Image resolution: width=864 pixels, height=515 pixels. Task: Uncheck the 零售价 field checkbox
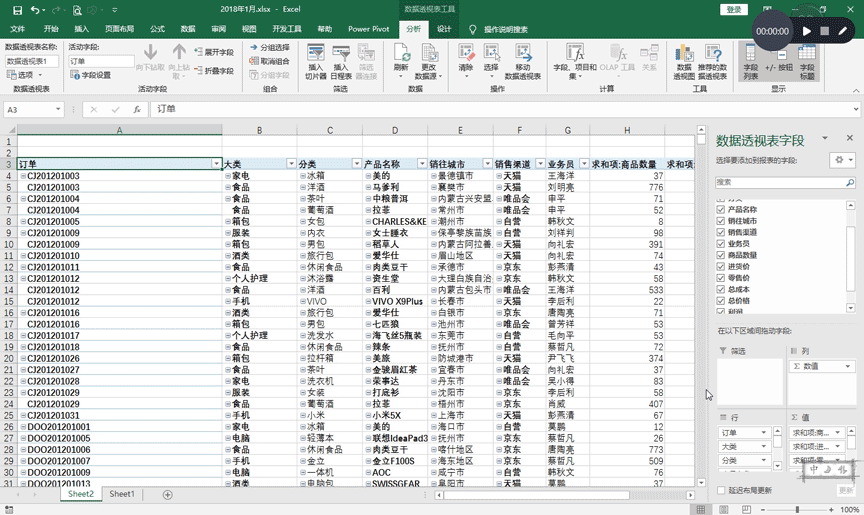coord(720,278)
